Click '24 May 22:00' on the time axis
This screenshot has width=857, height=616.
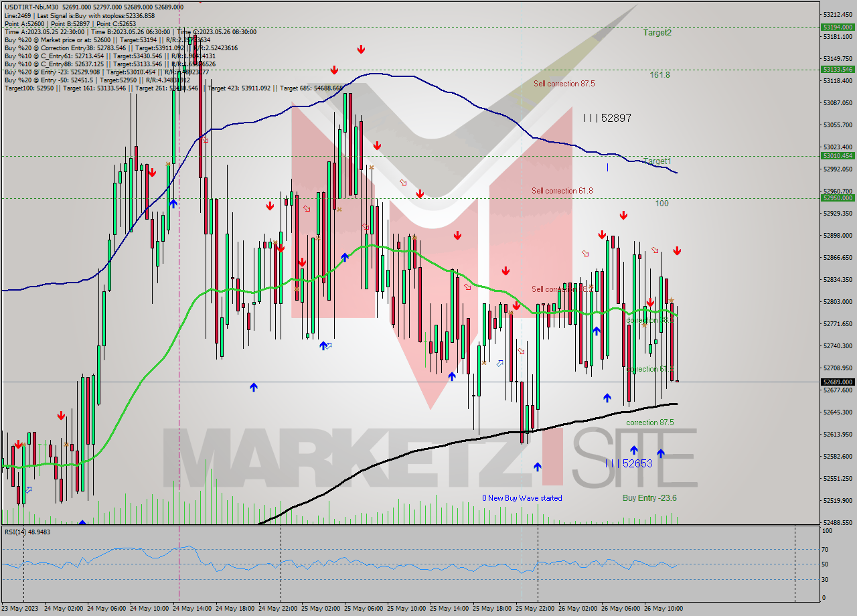pyautogui.click(x=278, y=609)
